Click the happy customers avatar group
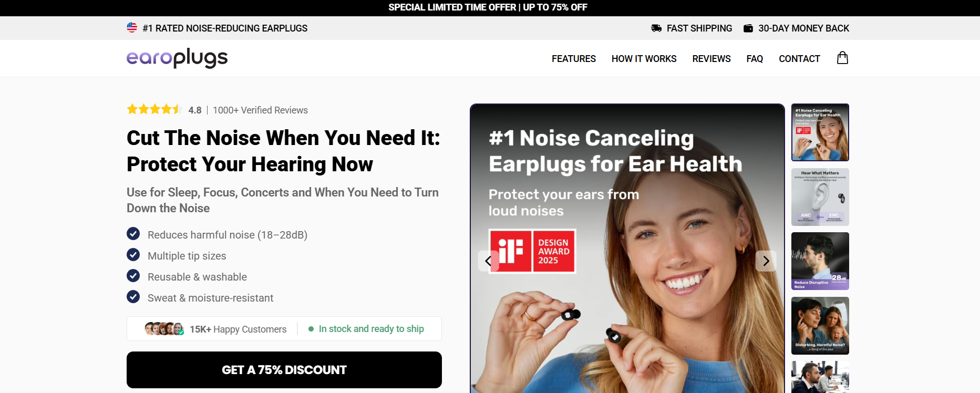Viewport: 980px width, 393px height. [164, 329]
